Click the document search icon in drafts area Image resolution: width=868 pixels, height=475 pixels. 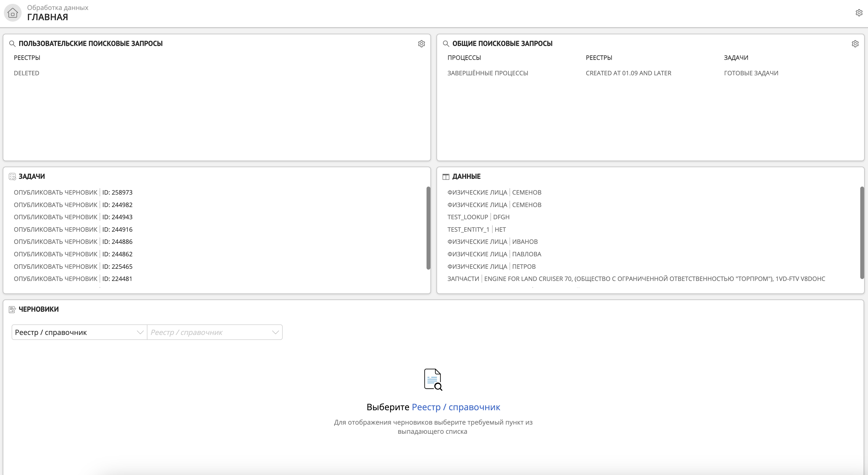pyautogui.click(x=433, y=379)
